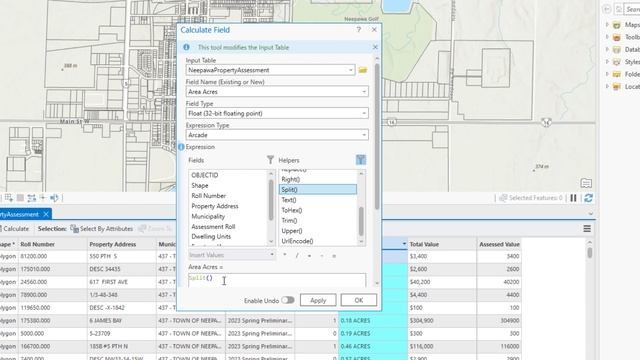Click the info icon beside Expression label
Screen dimensions: 640x360
(181, 147)
